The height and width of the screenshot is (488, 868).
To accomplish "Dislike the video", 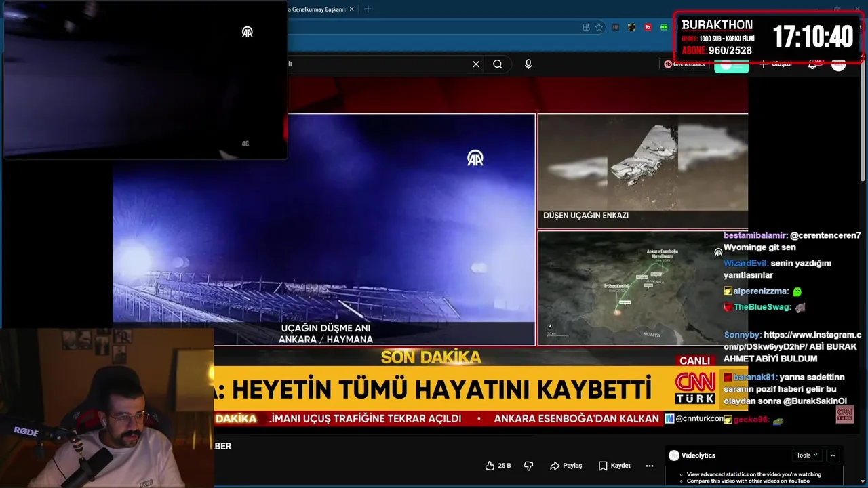I will click(529, 466).
